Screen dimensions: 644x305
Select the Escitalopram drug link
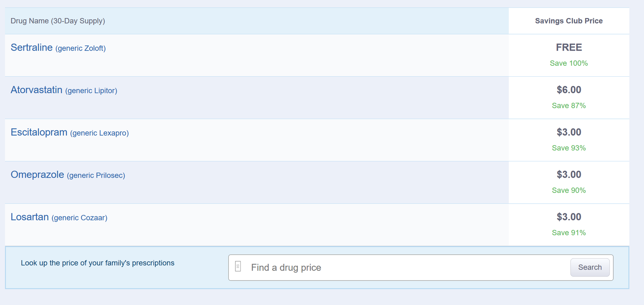[39, 132]
